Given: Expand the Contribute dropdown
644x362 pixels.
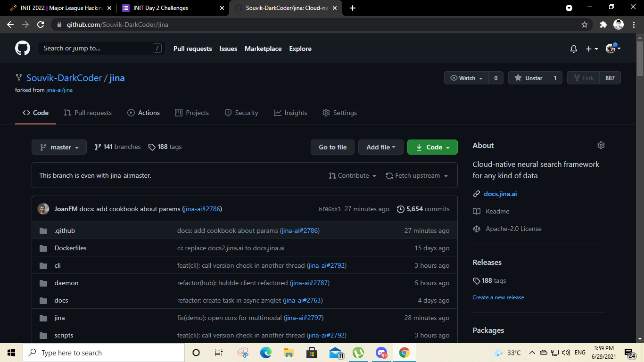Looking at the screenshot, I should [352, 175].
